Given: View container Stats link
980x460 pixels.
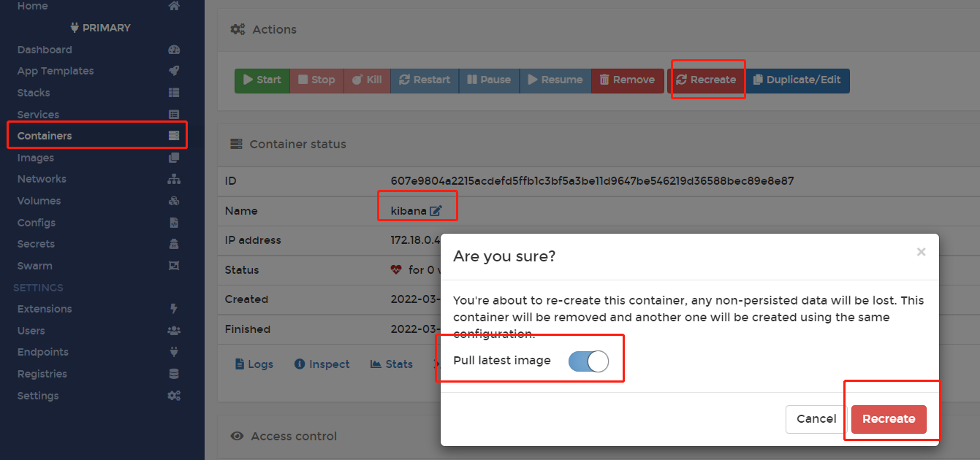Looking at the screenshot, I should (392, 364).
